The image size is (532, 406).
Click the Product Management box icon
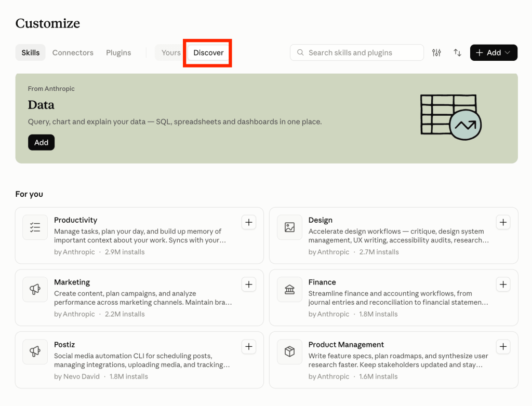pyautogui.click(x=289, y=351)
